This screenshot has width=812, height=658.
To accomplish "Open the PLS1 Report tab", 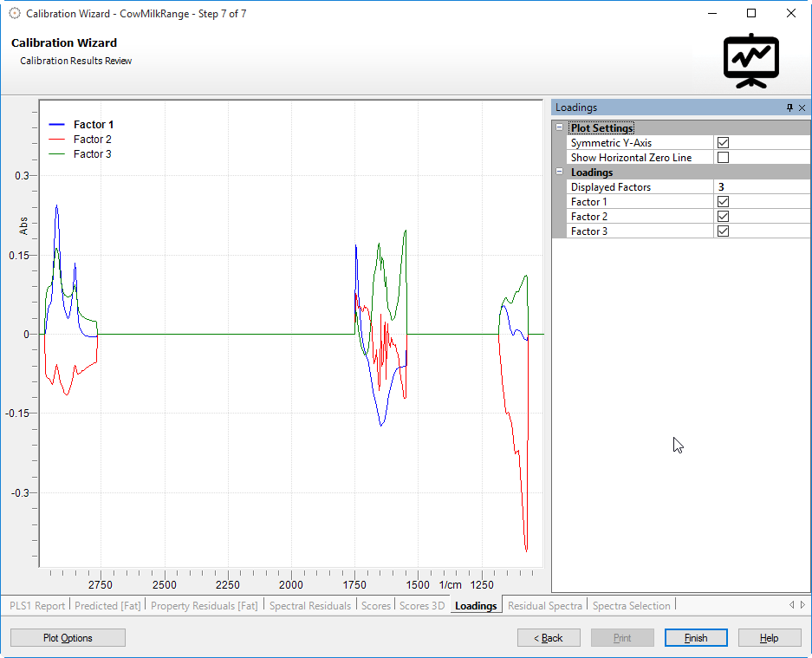I will [x=37, y=606].
